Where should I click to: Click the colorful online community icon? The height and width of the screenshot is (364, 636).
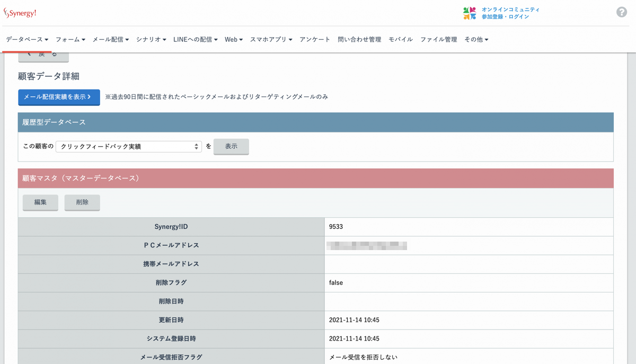tap(469, 12)
